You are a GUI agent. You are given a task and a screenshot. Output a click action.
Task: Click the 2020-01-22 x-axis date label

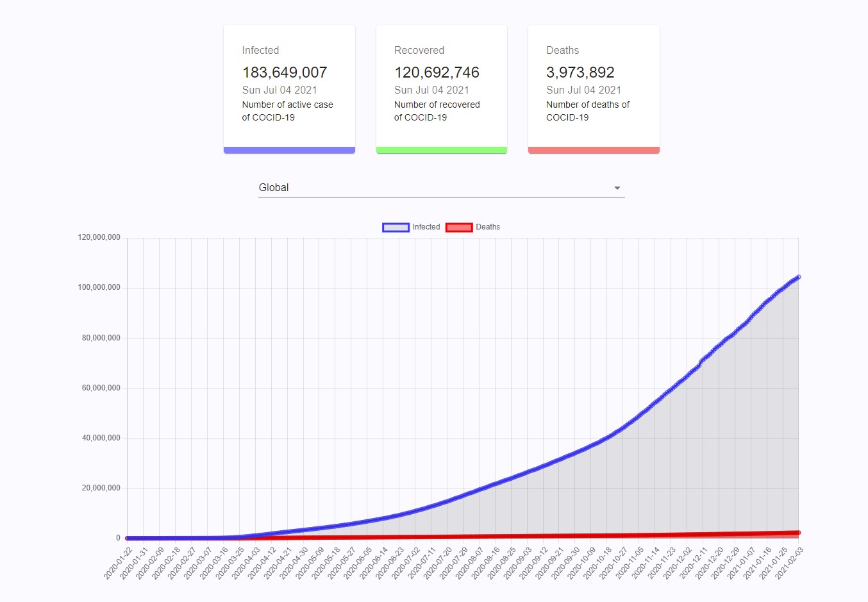click(x=117, y=563)
